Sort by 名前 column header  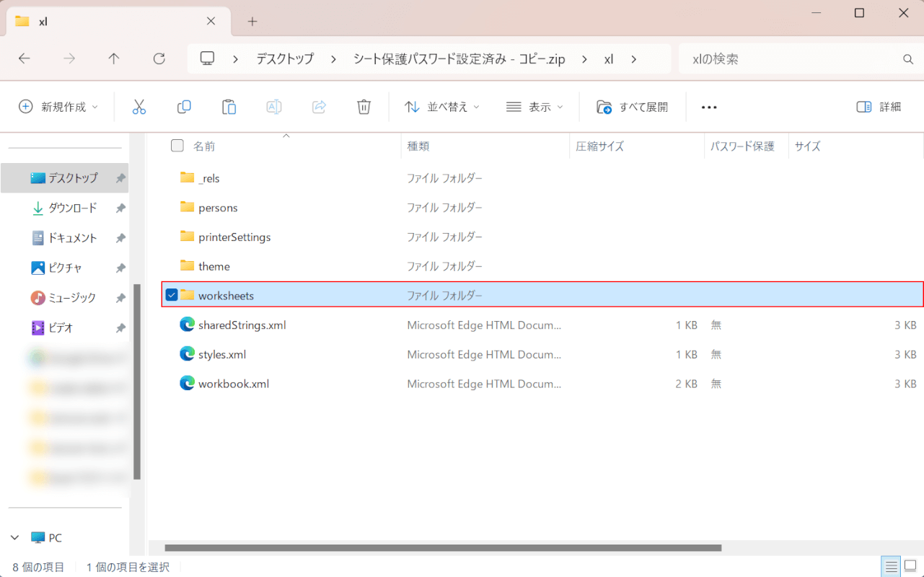pyautogui.click(x=204, y=146)
